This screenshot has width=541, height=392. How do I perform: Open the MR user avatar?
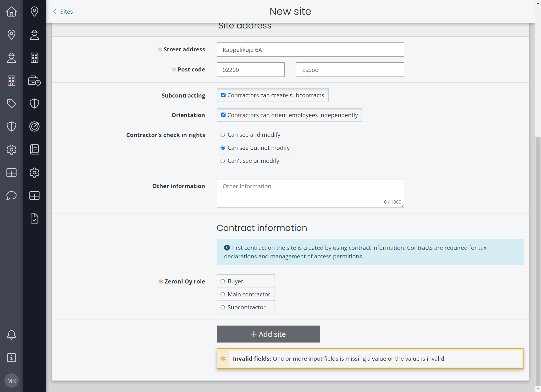click(11, 381)
